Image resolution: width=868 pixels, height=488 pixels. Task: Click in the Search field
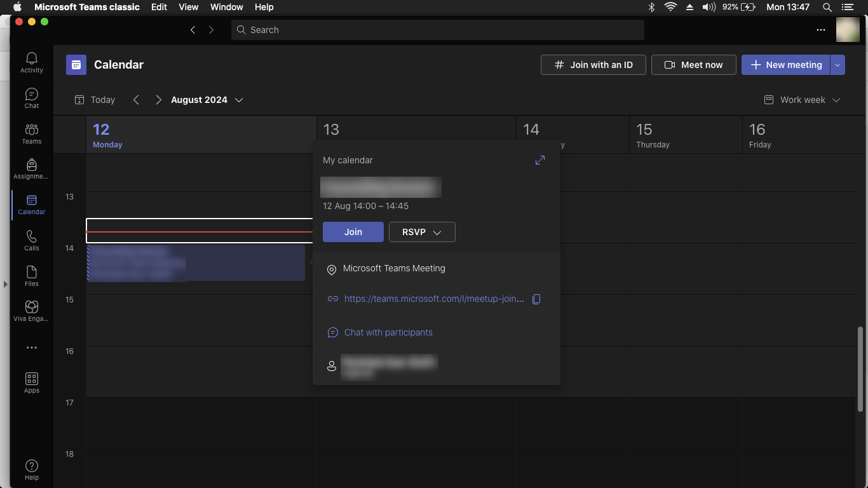tap(438, 30)
